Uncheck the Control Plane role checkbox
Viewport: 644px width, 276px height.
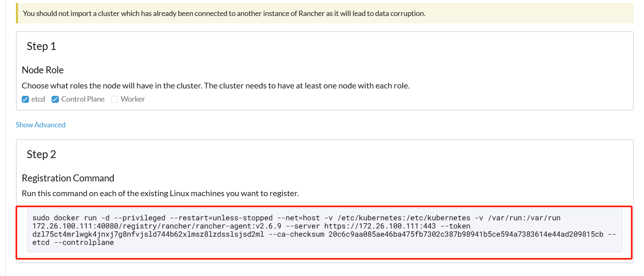pyautogui.click(x=55, y=100)
